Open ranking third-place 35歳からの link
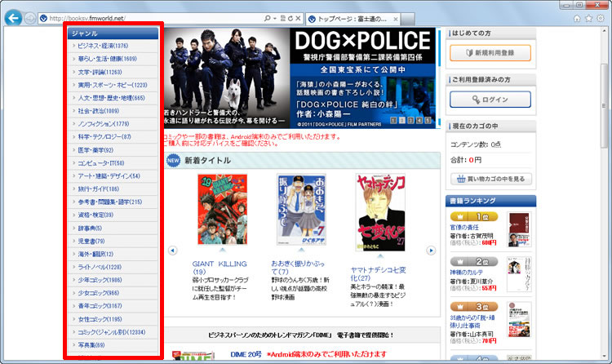 coord(472,321)
